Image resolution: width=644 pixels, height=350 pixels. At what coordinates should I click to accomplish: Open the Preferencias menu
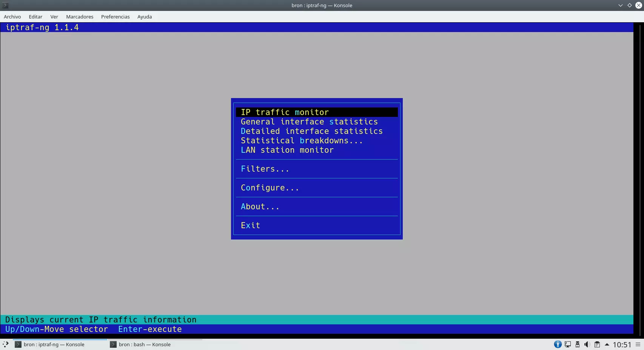point(115,17)
